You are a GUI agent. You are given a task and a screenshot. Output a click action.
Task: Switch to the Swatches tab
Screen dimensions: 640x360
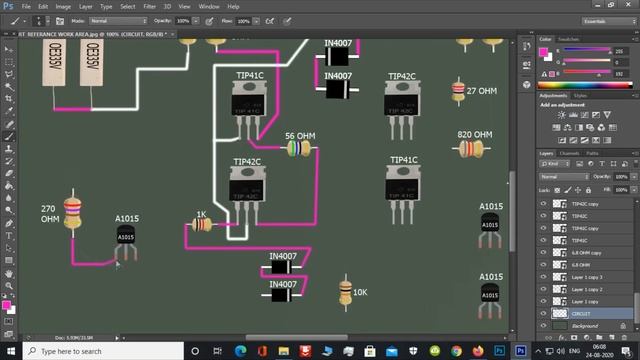pos(569,39)
